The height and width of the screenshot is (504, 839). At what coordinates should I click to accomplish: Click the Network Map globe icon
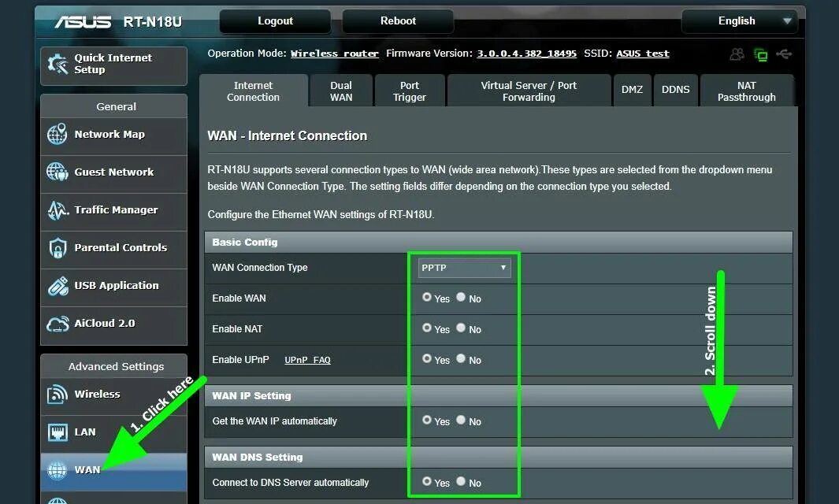click(58, 135)
